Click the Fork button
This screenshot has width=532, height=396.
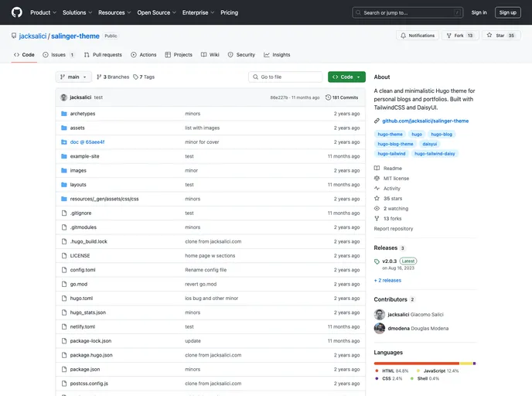coord(460,36)
